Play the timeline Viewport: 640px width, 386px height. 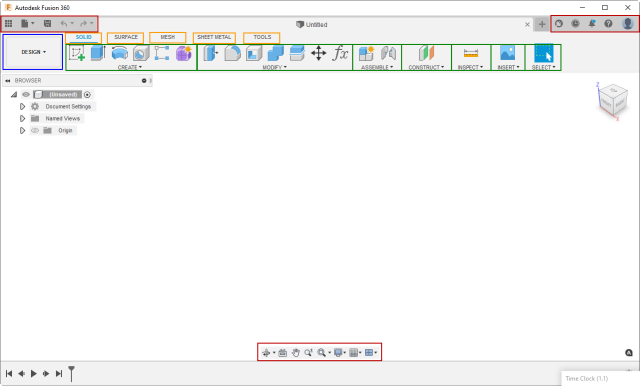(33, 373)
